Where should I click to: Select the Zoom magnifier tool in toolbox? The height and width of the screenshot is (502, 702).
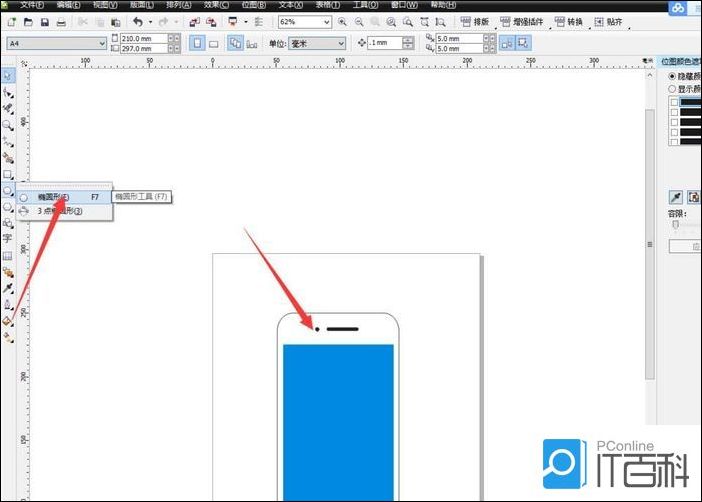point(8,125)
